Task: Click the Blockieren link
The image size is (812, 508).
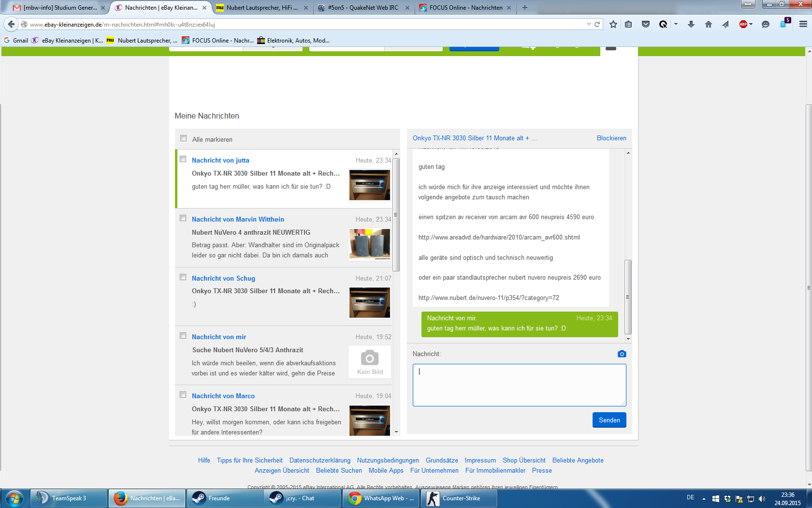Action: tap(611, 138)
